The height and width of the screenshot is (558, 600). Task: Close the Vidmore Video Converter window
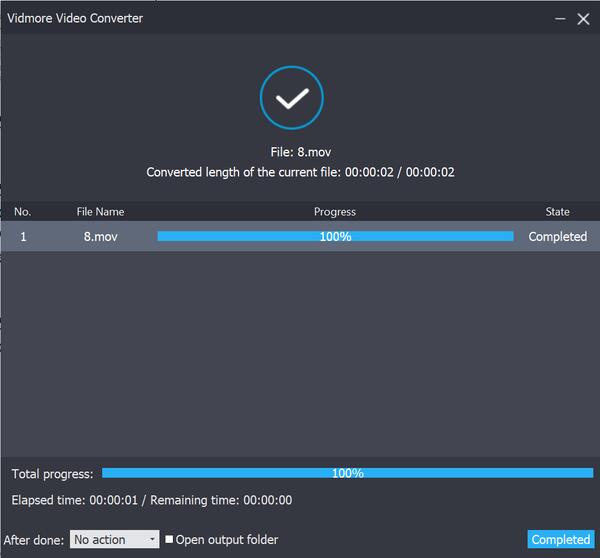[583, 18]
